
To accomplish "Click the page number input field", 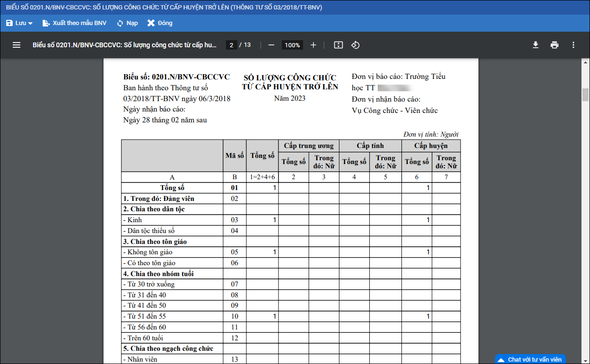I will (231, 45).
